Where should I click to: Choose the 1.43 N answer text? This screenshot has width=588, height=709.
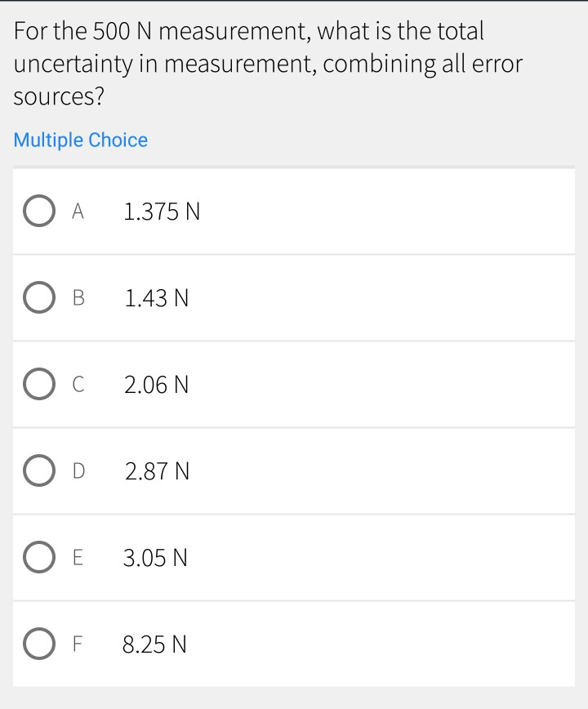point(157,299)
